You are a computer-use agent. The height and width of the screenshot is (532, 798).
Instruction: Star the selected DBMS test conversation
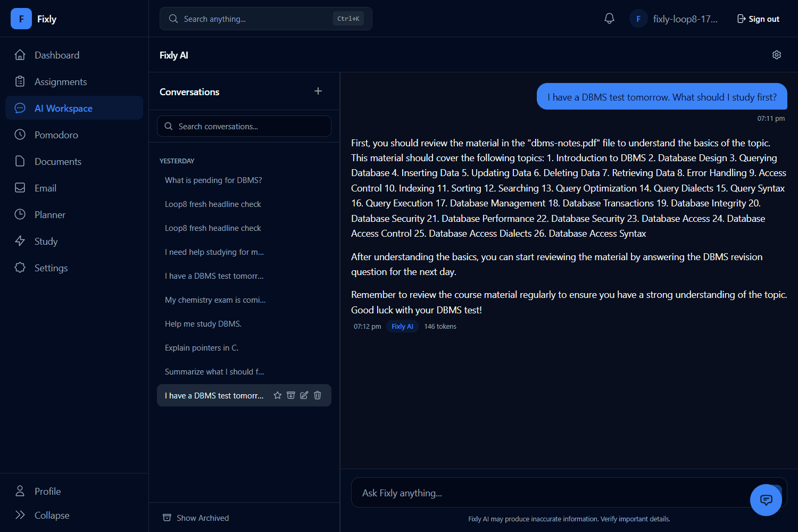[x=277, y=395]
